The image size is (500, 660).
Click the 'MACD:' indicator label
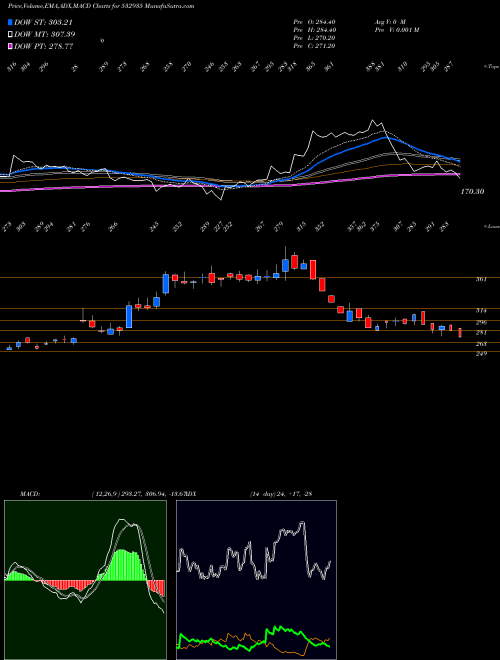click(29, 494)
